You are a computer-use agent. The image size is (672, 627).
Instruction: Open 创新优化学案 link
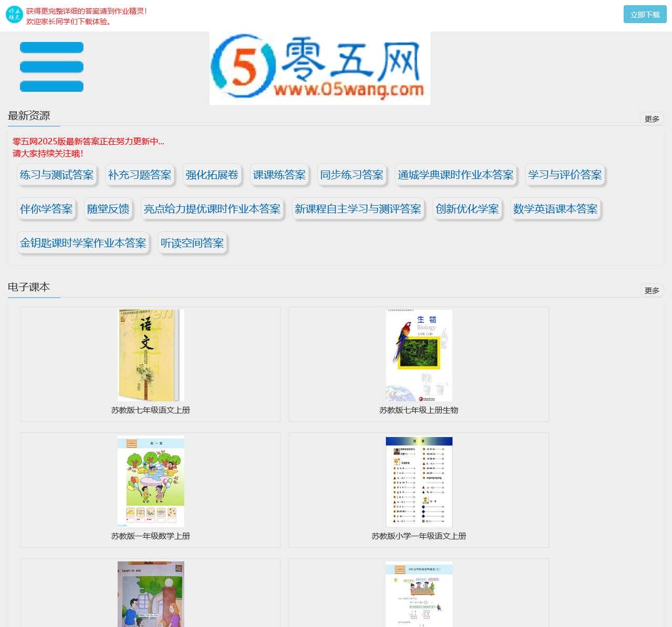pos(467,209)
